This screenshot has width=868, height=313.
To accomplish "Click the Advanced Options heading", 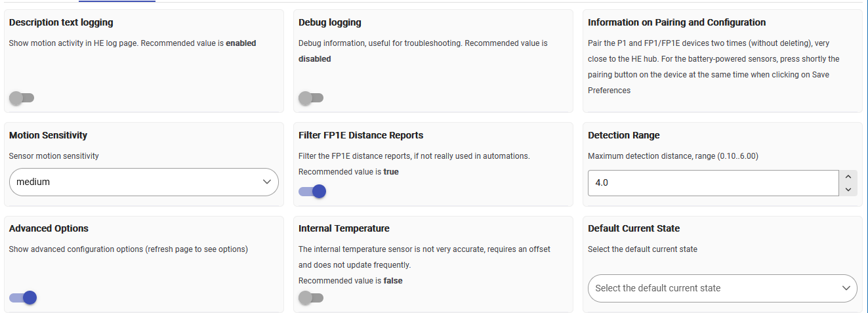I will (x=49, y=228).
